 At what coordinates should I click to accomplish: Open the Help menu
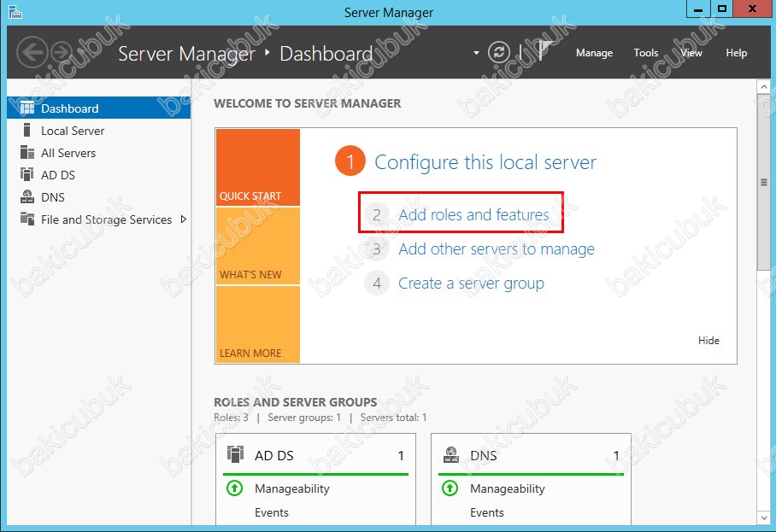click(x=737, y=53)
